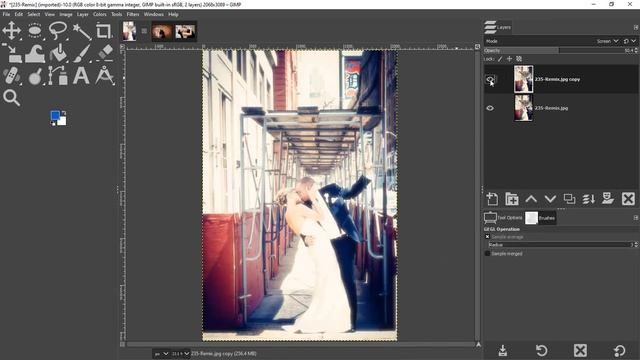Swap foreground and background colors
This screenshot has width=640, height=360.
tap(64, 113)
